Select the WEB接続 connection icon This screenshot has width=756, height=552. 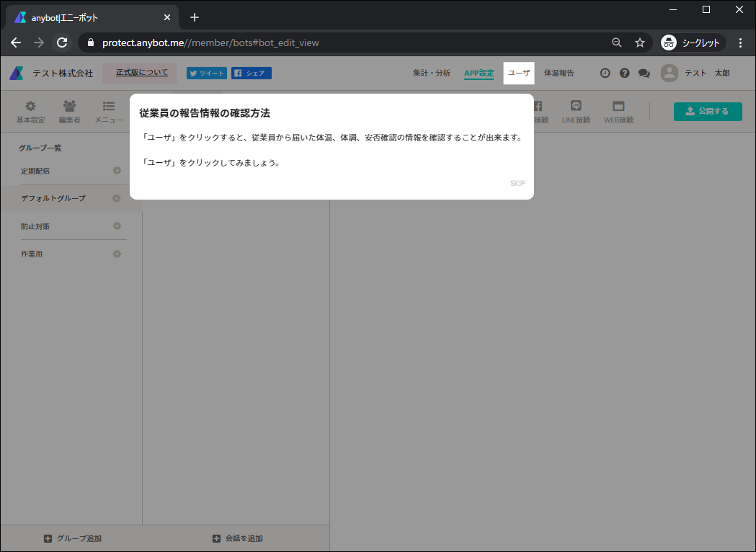(x=618, y=110)
